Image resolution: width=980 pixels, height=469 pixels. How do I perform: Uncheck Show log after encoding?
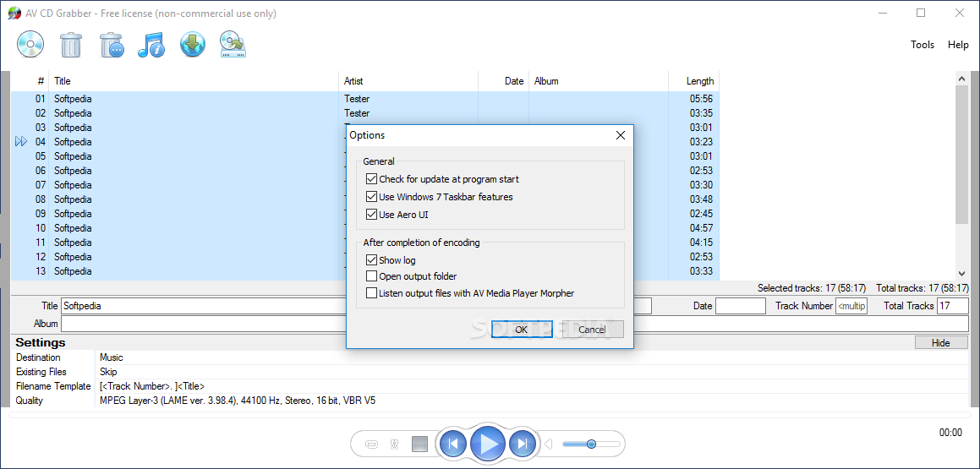click(x=372, y=259)
